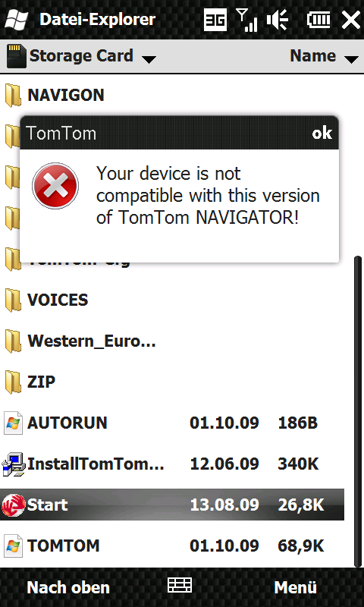Screen dimensions: 364x607
Task: Click the red error cross icon
Action: (55, 186)
